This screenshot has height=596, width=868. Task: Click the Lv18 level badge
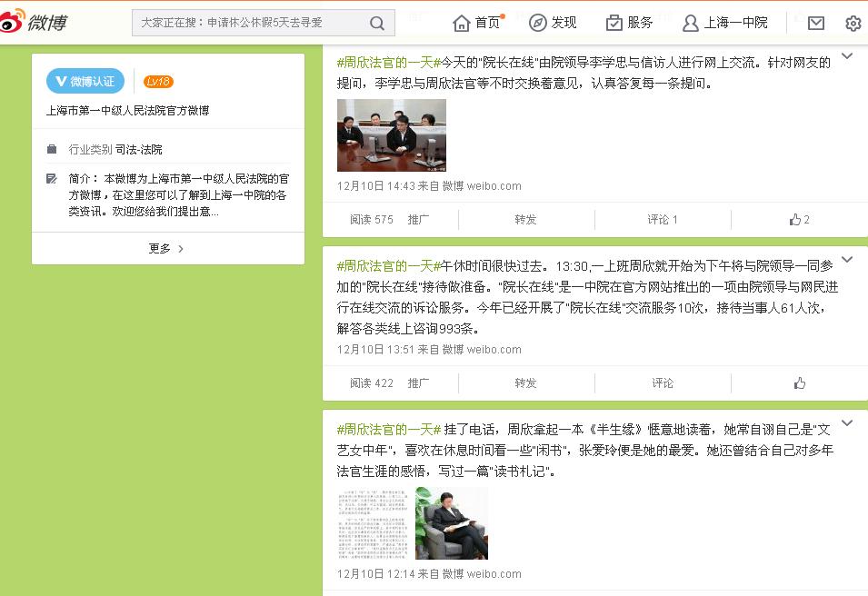(x=158, y=82)
